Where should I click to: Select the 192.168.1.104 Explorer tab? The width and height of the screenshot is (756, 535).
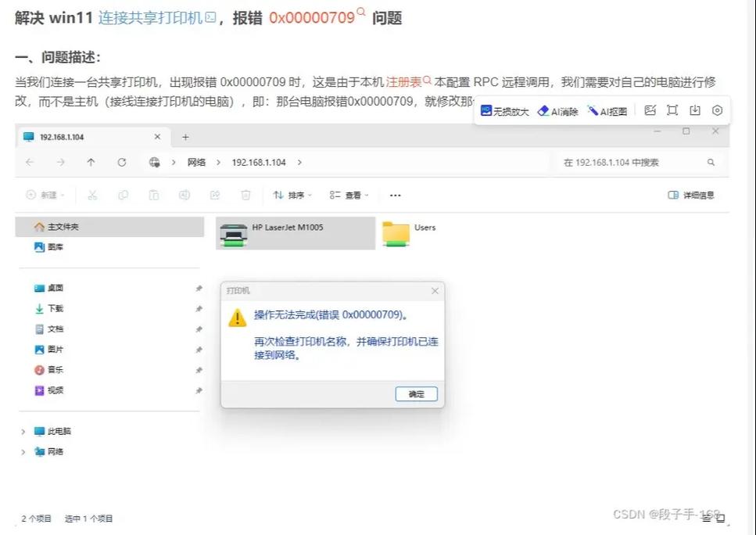(92, 137)
